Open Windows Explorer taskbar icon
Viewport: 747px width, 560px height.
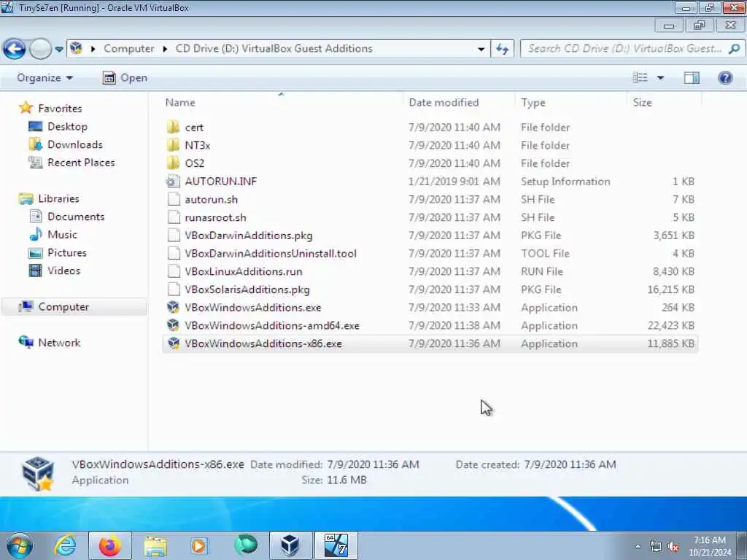155,546
